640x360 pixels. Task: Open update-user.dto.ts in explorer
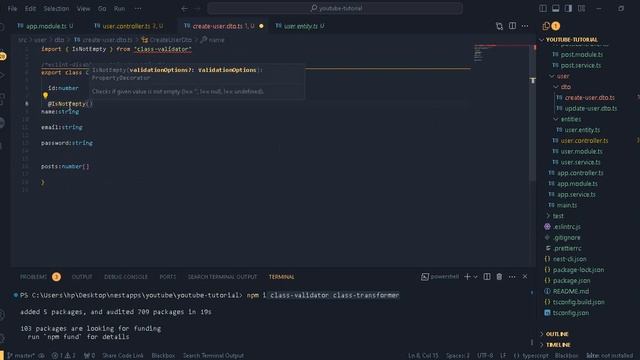click(x=591, y=108)
